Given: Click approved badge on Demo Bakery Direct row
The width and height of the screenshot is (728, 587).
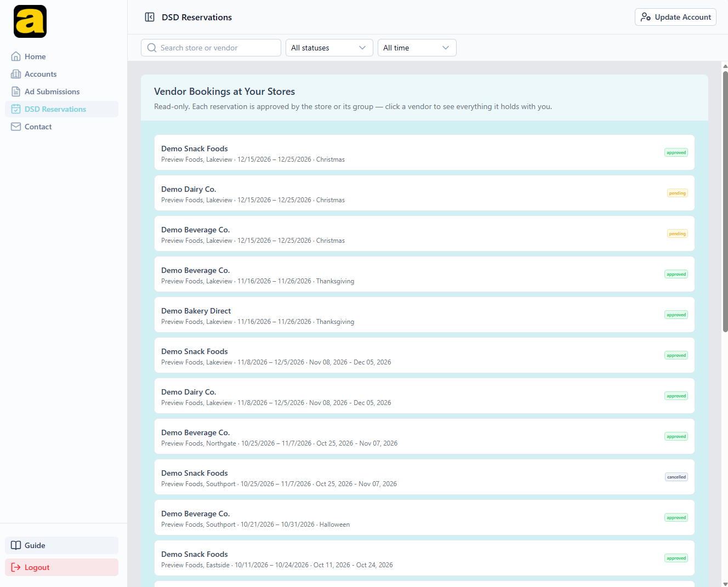Looking at the screenshot, I should [x=676, y=315].
